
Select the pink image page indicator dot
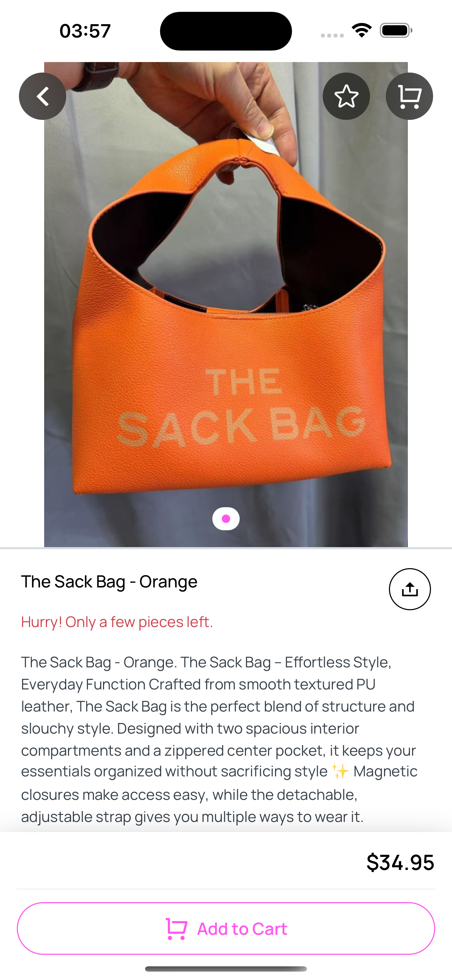coord(226,518)
